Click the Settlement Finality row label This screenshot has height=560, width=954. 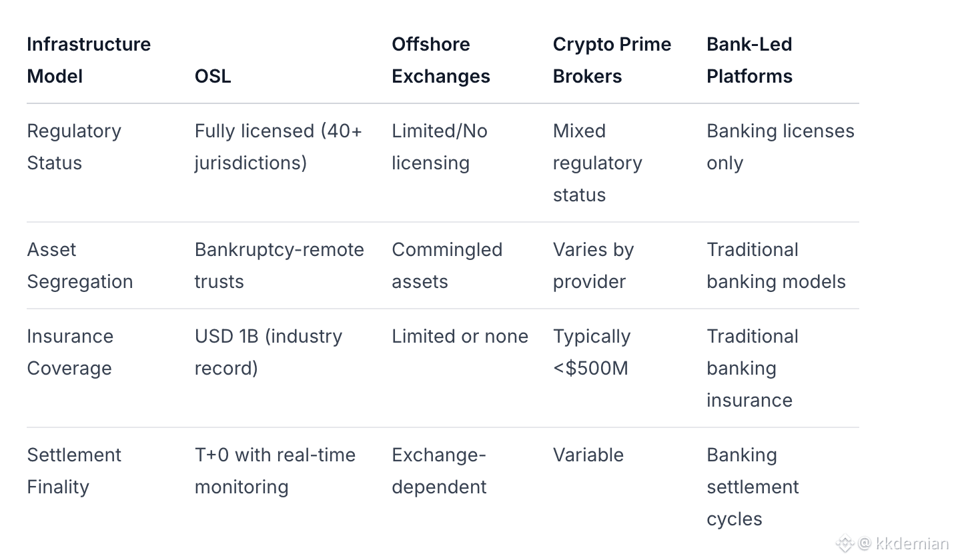tap(74, 471)
